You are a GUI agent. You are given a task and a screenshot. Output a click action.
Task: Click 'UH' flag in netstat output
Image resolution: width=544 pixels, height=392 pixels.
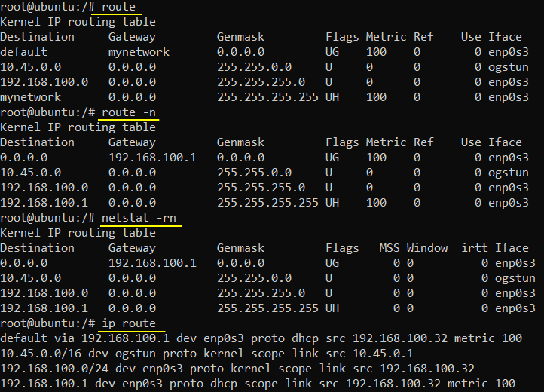point(332,308)
